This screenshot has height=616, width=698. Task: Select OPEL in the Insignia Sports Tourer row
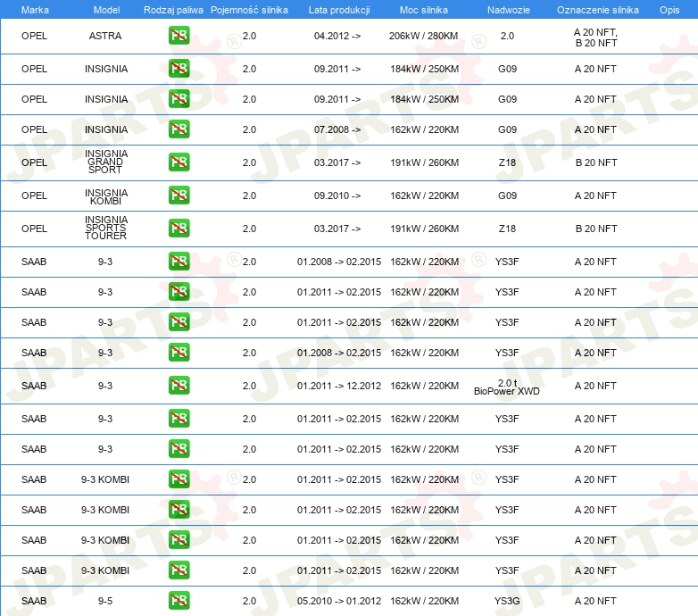pyautogui.click(x=34, y=229)
